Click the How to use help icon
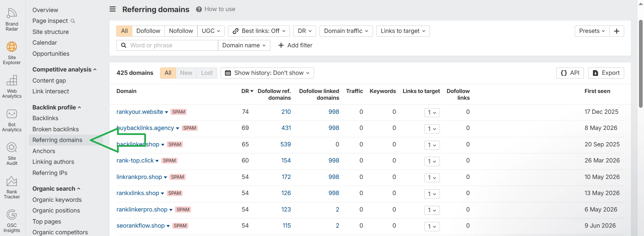Viewport: 644px width, 236px height. coord(199,9)
